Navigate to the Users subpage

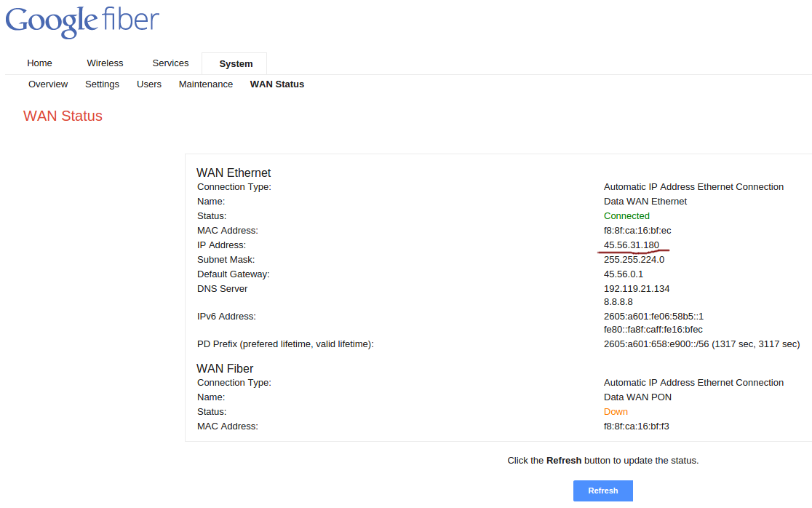point(149,84)
